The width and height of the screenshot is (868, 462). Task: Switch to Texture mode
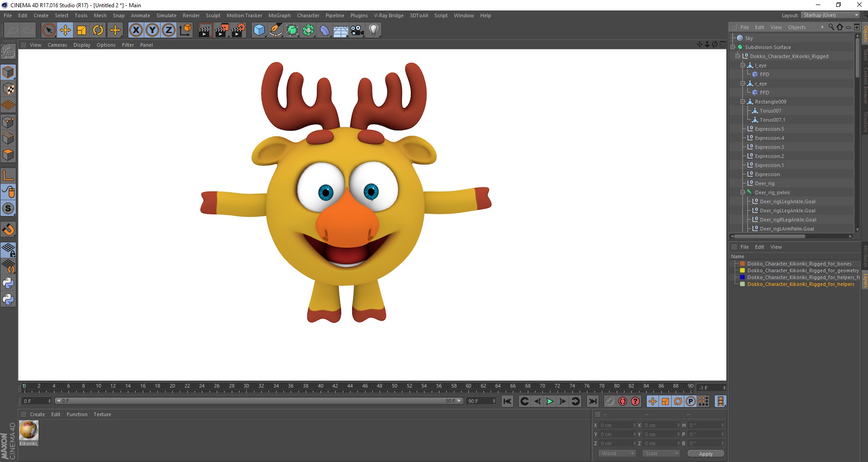(8, 89)
